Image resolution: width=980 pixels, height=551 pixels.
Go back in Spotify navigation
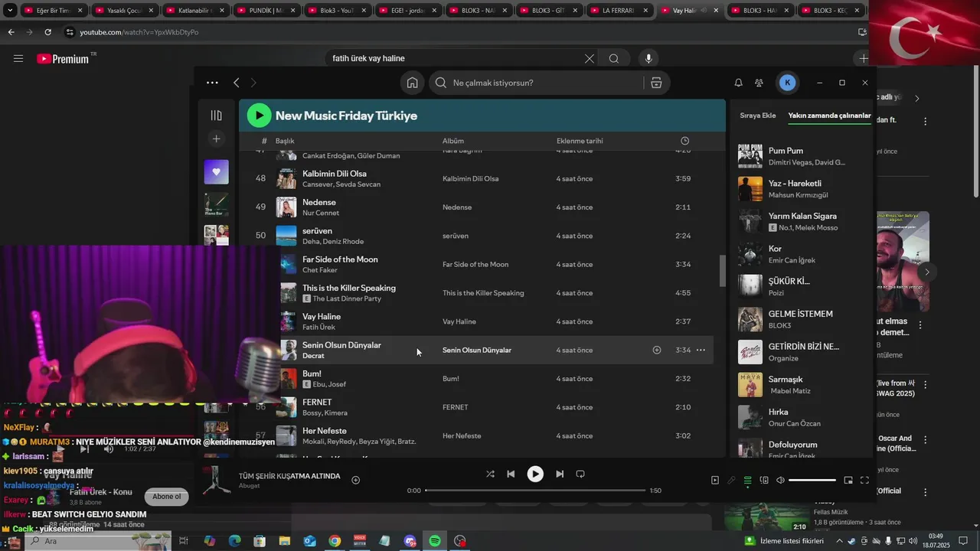pyautogui.click(x=237, y=83)
